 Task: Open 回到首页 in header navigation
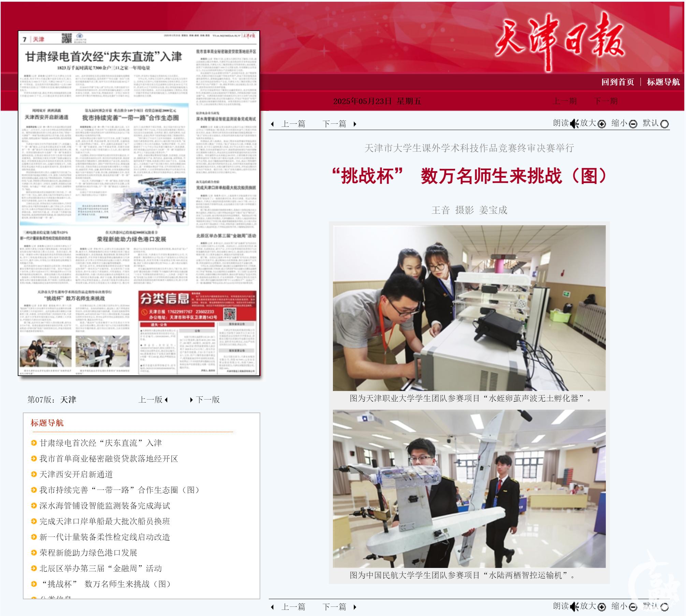click(617, 82)
